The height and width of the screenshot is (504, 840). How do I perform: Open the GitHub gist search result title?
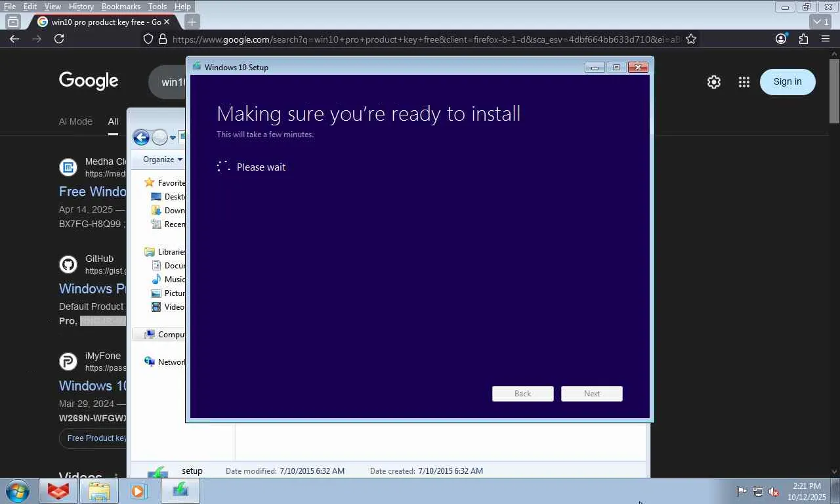tap(93, 289)
